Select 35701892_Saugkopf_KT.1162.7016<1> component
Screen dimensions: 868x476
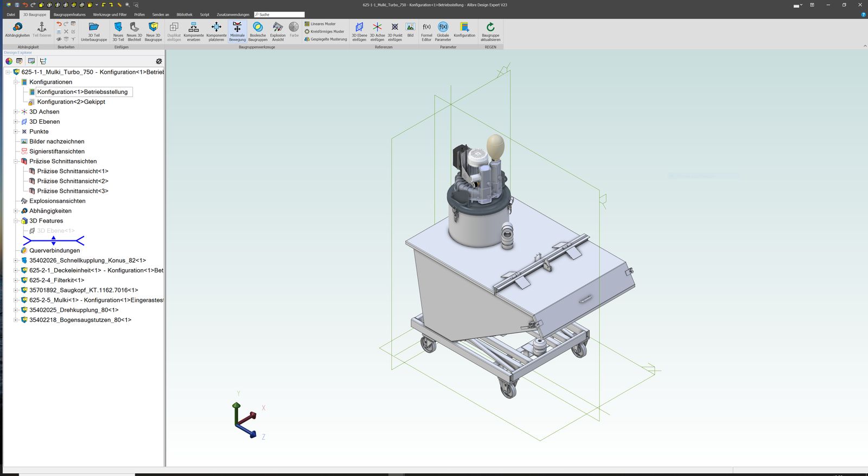point(84,290)
